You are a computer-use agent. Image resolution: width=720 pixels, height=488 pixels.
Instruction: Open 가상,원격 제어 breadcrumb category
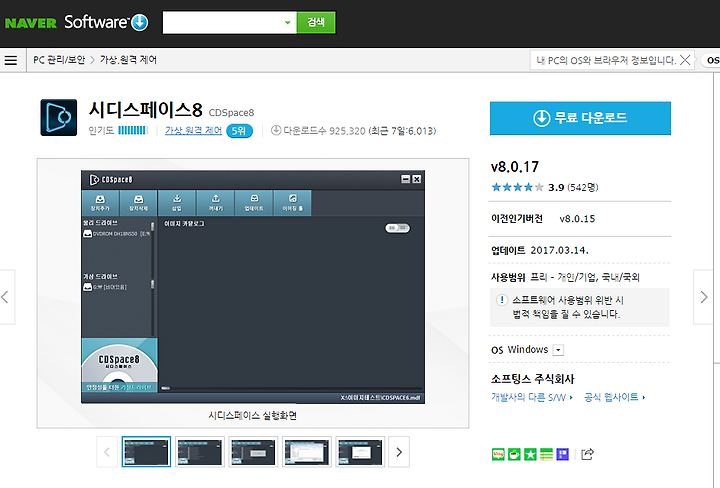click(129, 60)
